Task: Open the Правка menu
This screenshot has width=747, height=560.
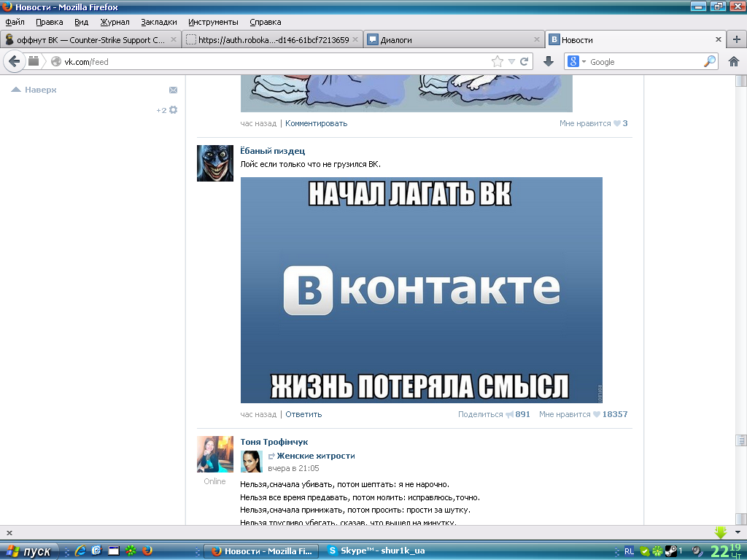Action: pyautogui.click(x=50, y=22)
